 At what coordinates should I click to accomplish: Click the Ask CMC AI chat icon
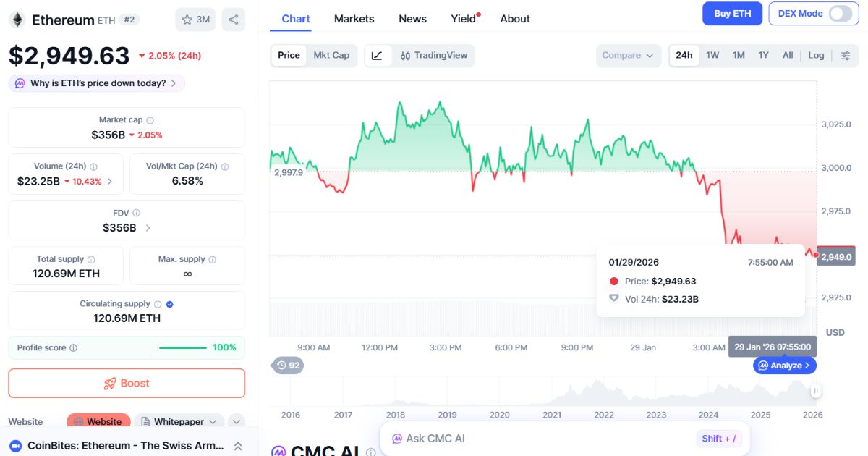[397, 439]
